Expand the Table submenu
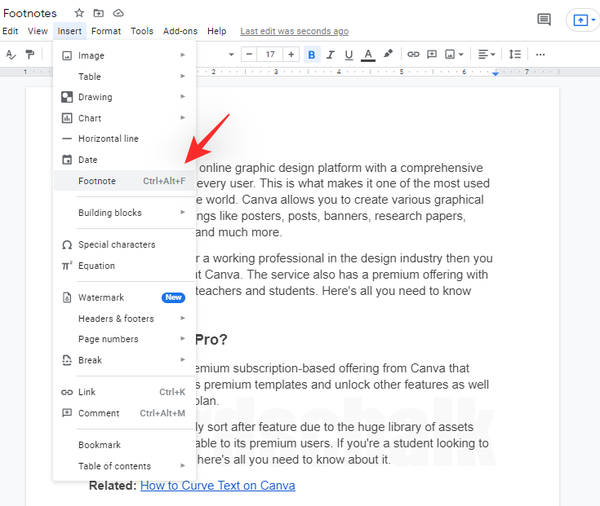600x506 pixels. [124, 77]
